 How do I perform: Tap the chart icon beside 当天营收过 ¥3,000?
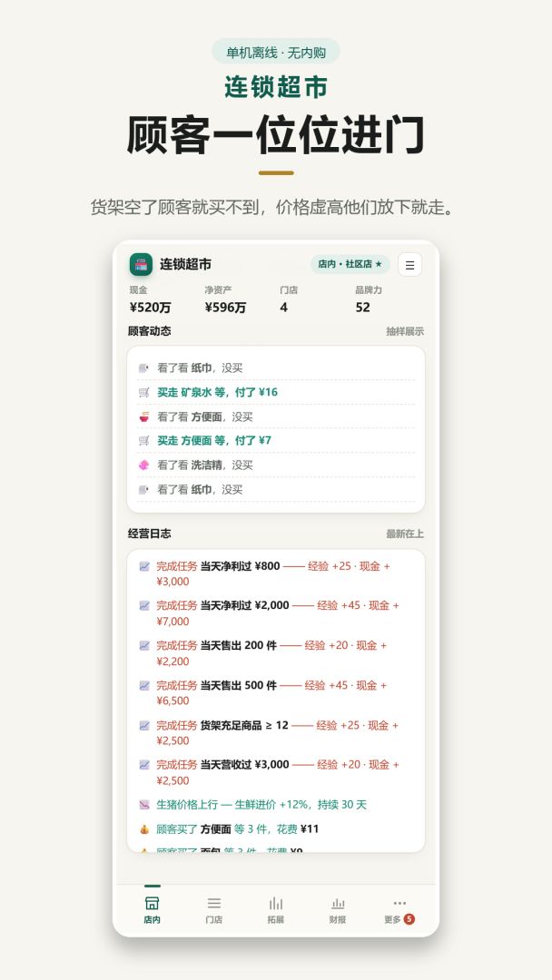[144, 765]
